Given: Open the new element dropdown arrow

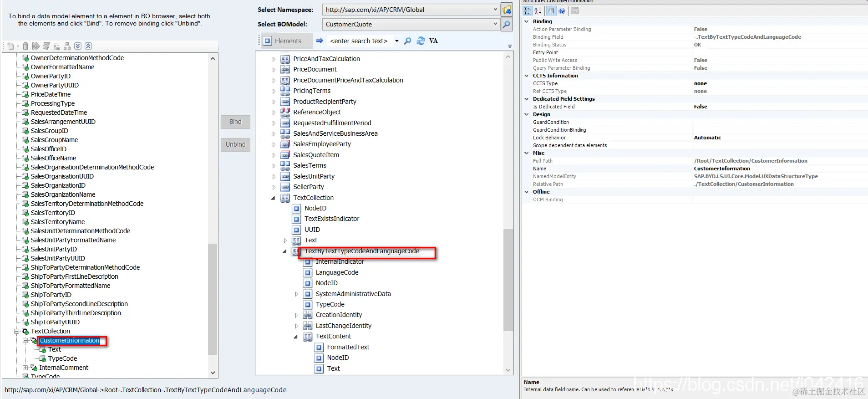Looking at the screenshot, I should click(18, 46).
